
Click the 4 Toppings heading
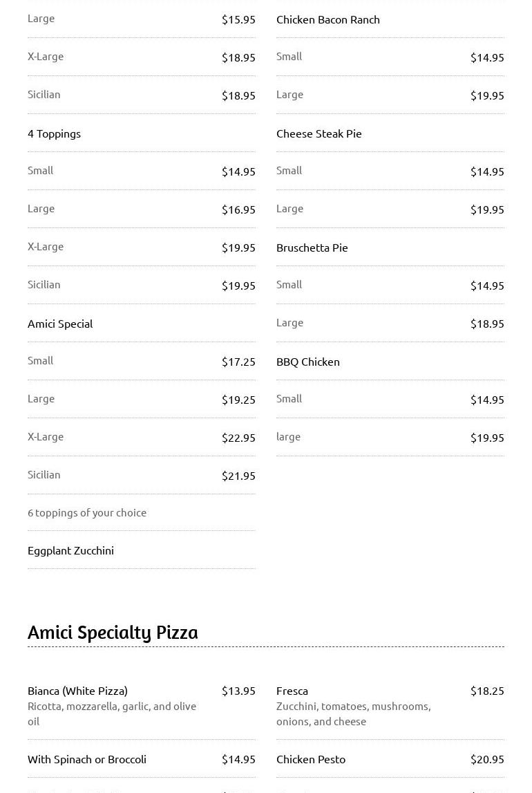[x=55, y=133]
